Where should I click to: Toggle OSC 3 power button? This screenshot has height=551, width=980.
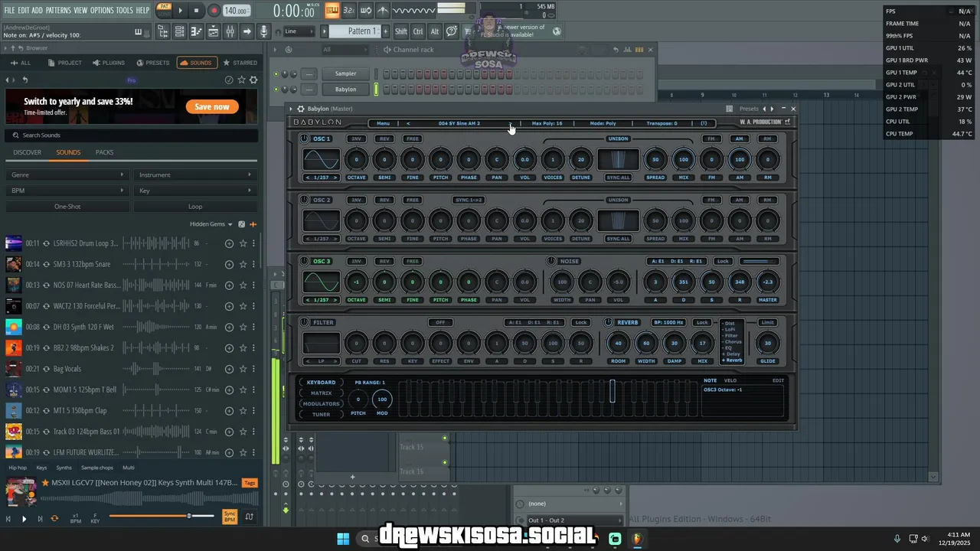(305, 261)
